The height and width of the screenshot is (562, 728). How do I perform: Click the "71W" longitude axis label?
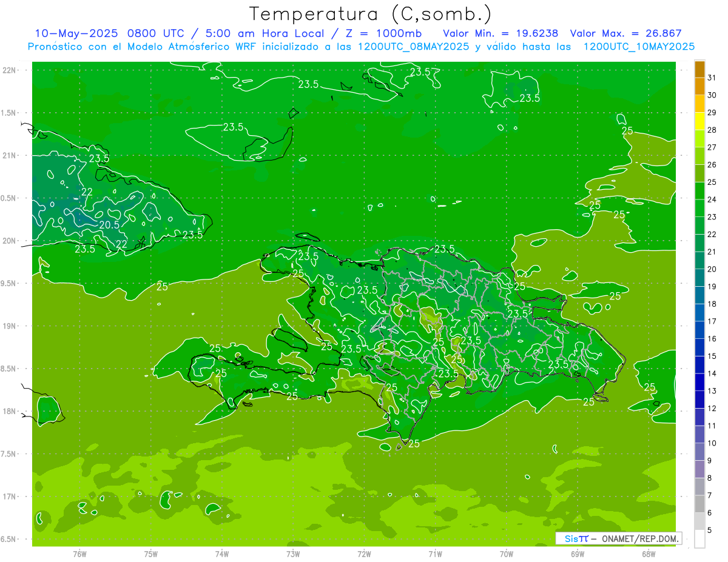[435, 554]
